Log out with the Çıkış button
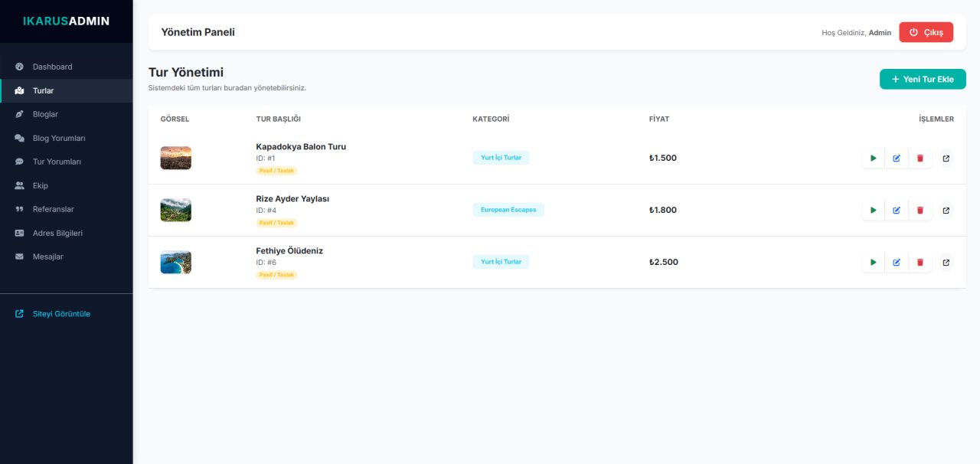 pos(926,32)
